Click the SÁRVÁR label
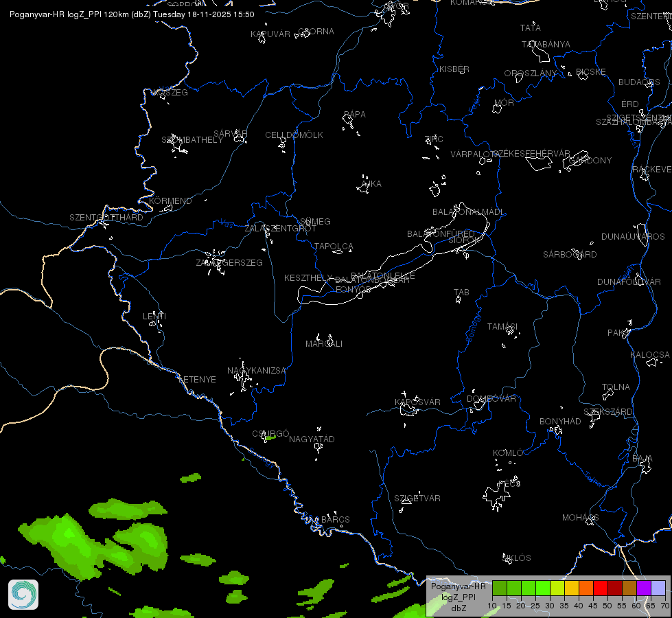Viewport: 672px width, 618px height. pyautogui.click(x=231, y=134)
